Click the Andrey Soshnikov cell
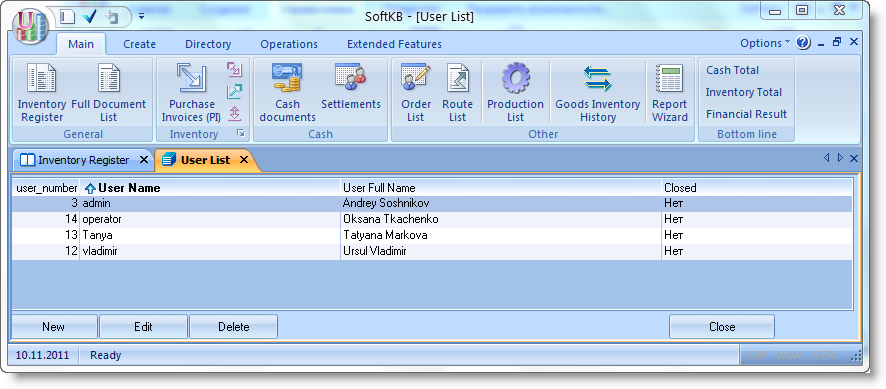 tap(501, 203)
